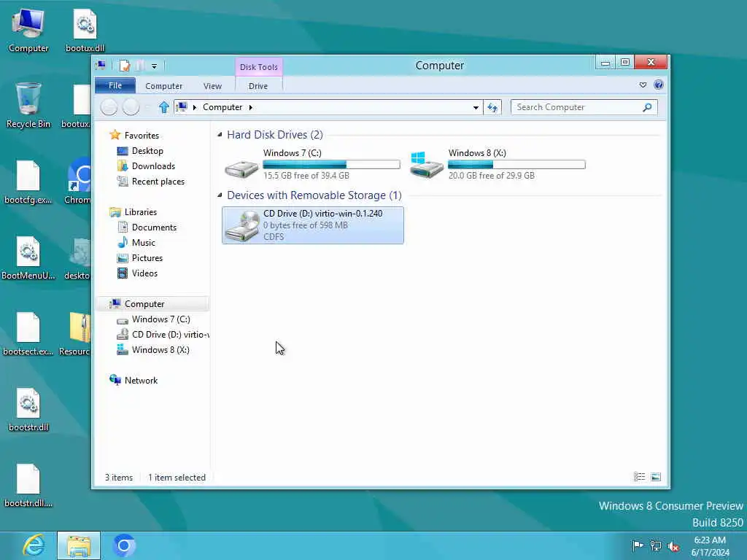Switch to large icons view in status bar

(x=656, y=477)
